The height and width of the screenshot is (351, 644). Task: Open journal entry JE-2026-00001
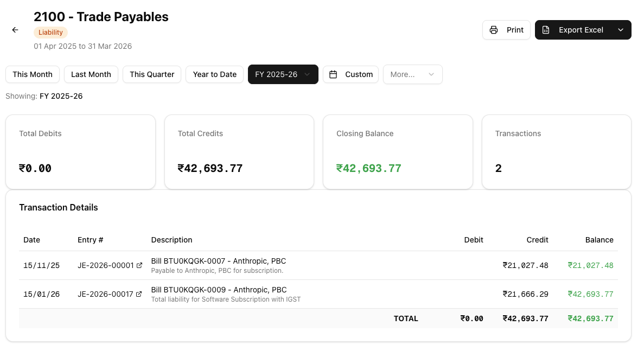point(105,265)
